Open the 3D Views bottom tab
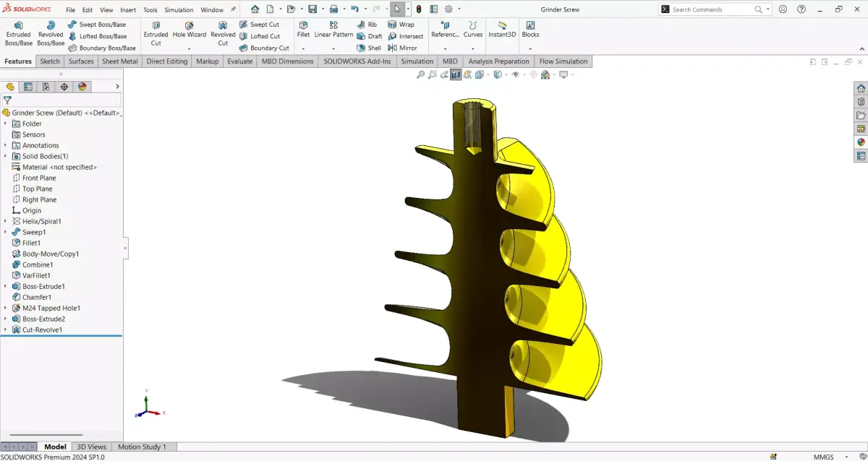 92,447
